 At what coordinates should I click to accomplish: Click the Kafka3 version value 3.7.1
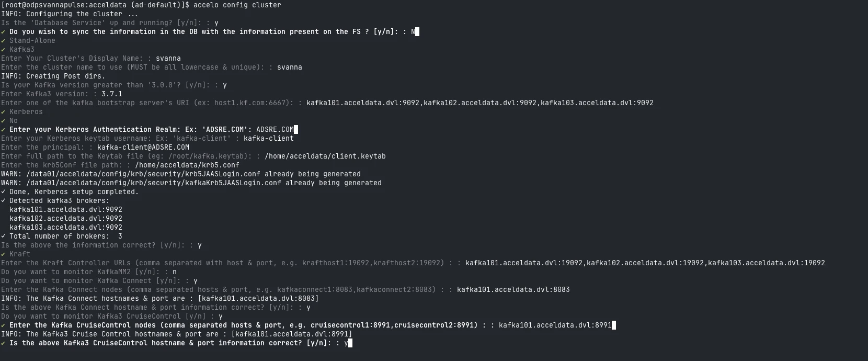(111, 94)
